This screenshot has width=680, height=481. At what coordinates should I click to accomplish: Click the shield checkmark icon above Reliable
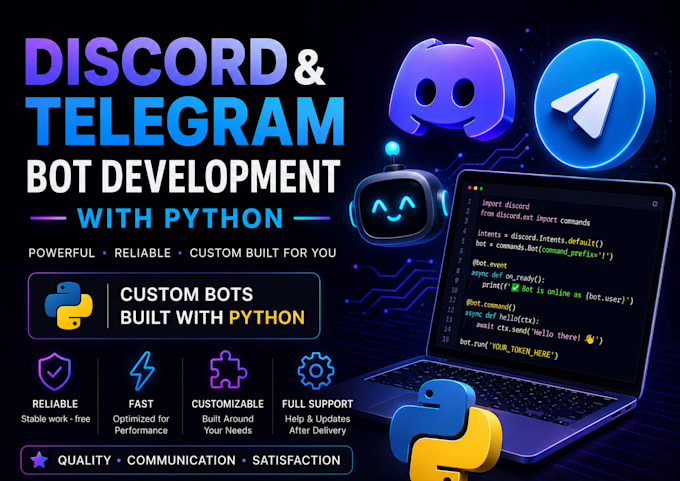54,372
